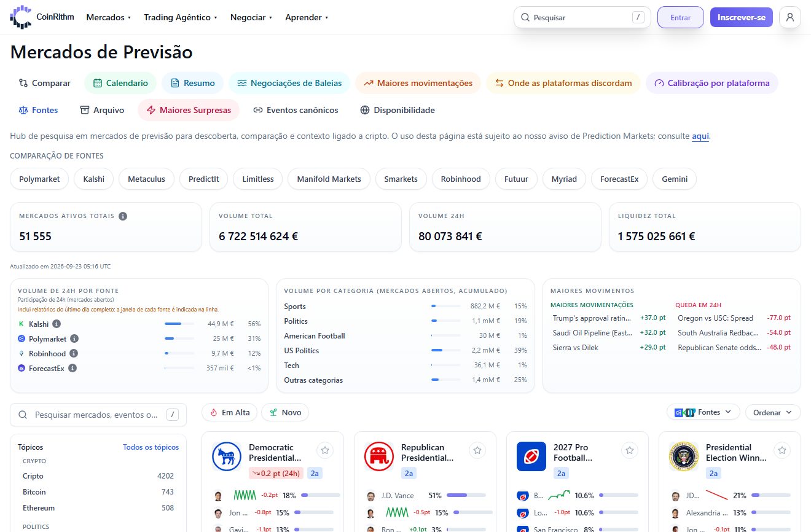Open the Fontes filter dropdown

(x=703, y=412)
